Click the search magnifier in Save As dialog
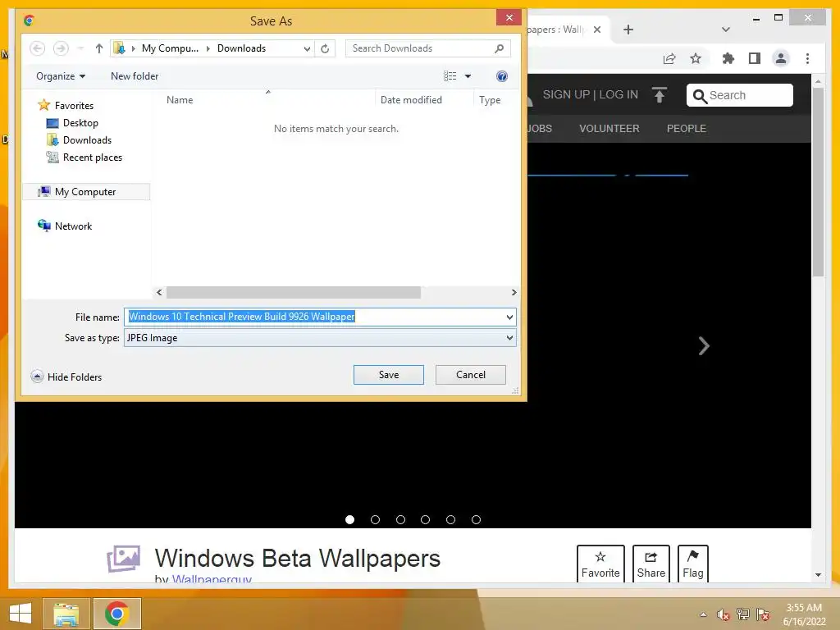 pos(499,48)
